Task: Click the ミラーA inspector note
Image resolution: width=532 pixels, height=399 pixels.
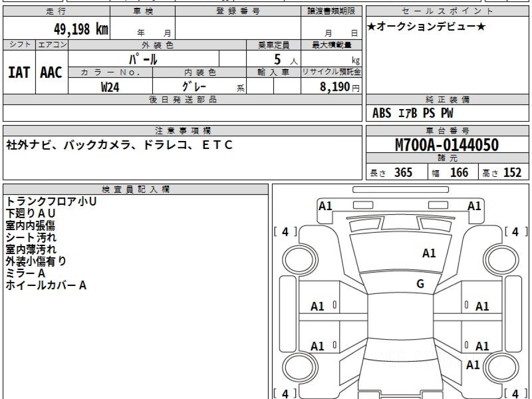Action: [25, 273]
